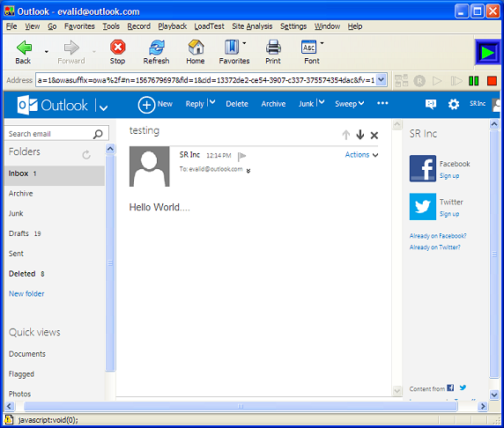Open the Junk options dropdown arrow
Image resolution: width=504 pixels, height=428 pixels.
pyautogui.click(x=321, y=102)
